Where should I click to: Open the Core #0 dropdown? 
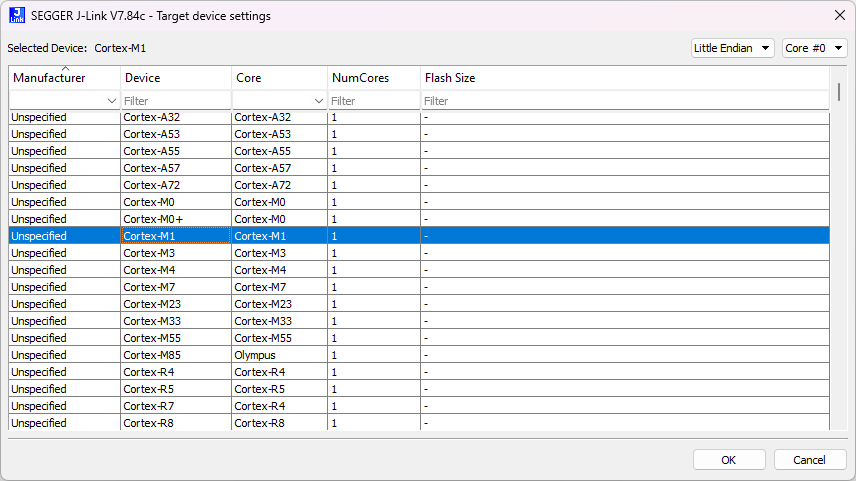814,48
